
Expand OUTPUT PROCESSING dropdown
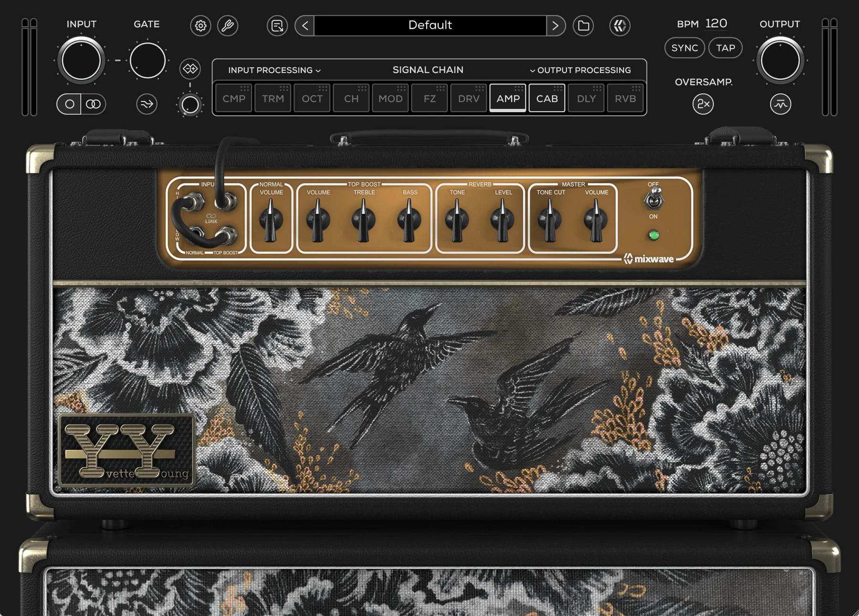click(x=580, y=70)
